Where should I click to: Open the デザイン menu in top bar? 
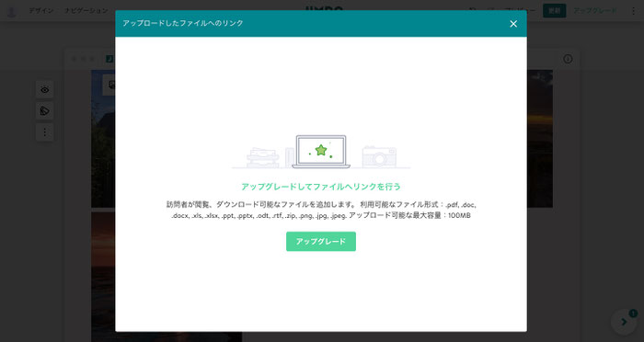click(x=41, y=11)
